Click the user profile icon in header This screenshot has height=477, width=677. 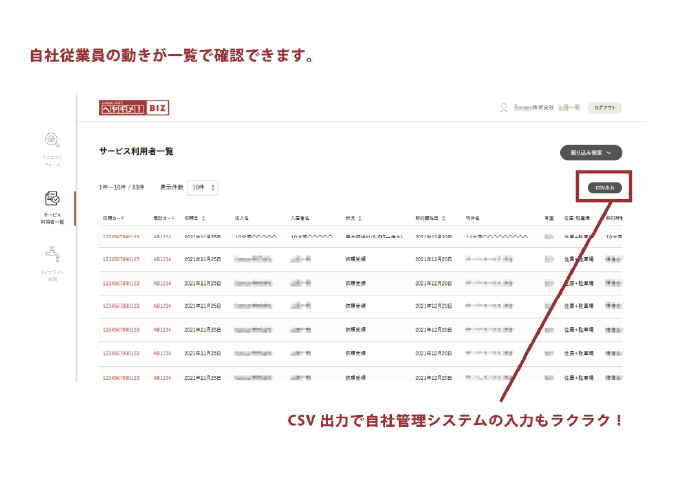point(502,108)
